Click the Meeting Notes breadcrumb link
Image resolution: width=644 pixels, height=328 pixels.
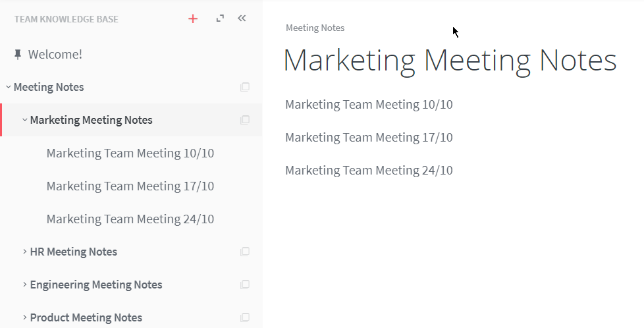coord(315,28)
